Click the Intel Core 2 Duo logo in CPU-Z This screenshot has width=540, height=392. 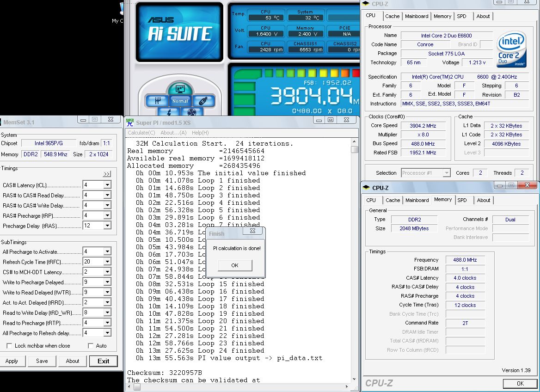(512, 49)
